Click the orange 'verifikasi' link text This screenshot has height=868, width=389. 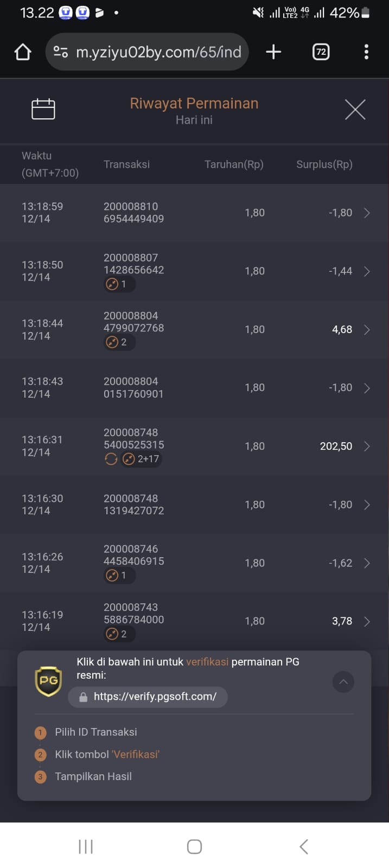pos(207,662)
